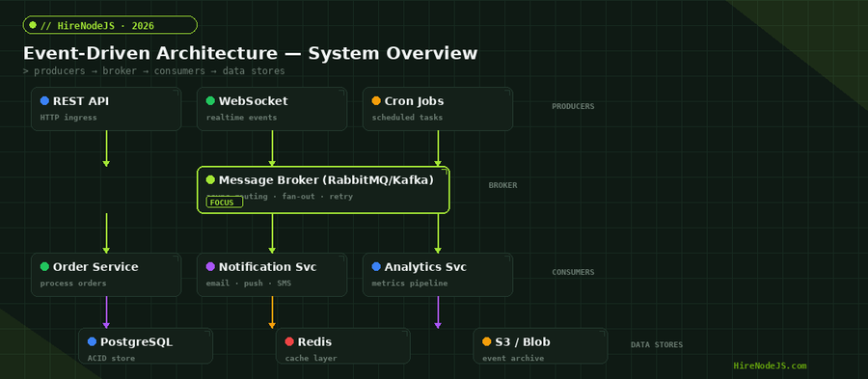This screenshot has height=379, width=868.
Task: Click the "Analytics Svc" title
Action: click(425, 267)
